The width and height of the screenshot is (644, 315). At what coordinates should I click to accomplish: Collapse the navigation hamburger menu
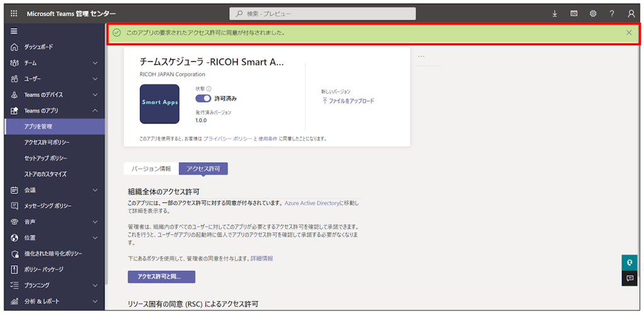[14, 31]
